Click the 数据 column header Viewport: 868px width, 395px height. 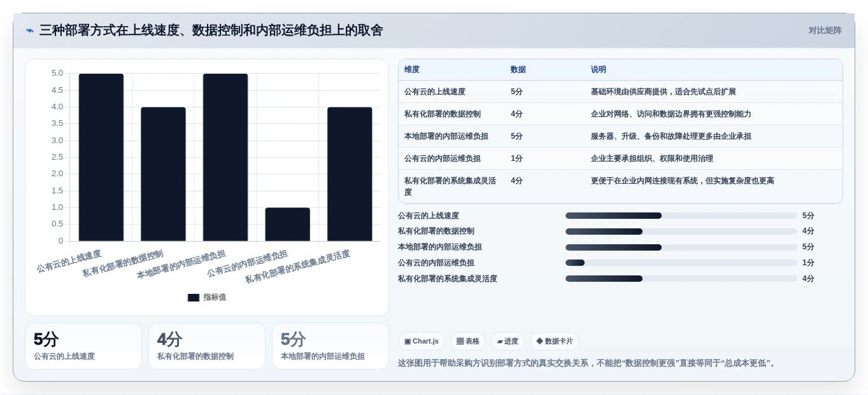[518, 70]
